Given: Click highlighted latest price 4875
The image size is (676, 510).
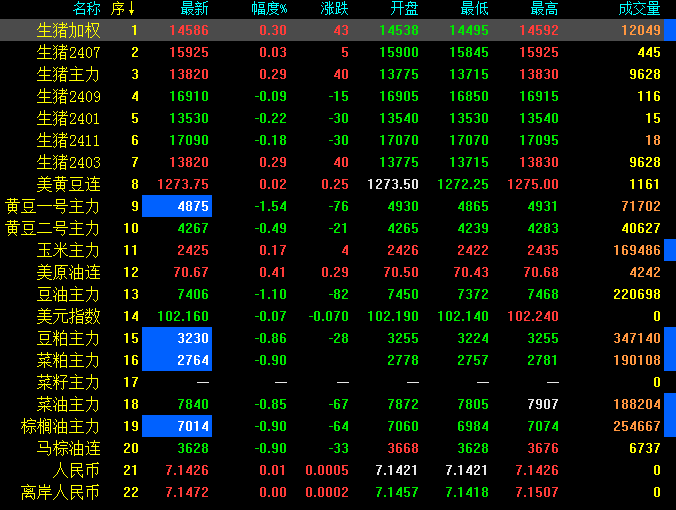Looking at the screenshot, I should pyautogui.click(x=177, y=206).
